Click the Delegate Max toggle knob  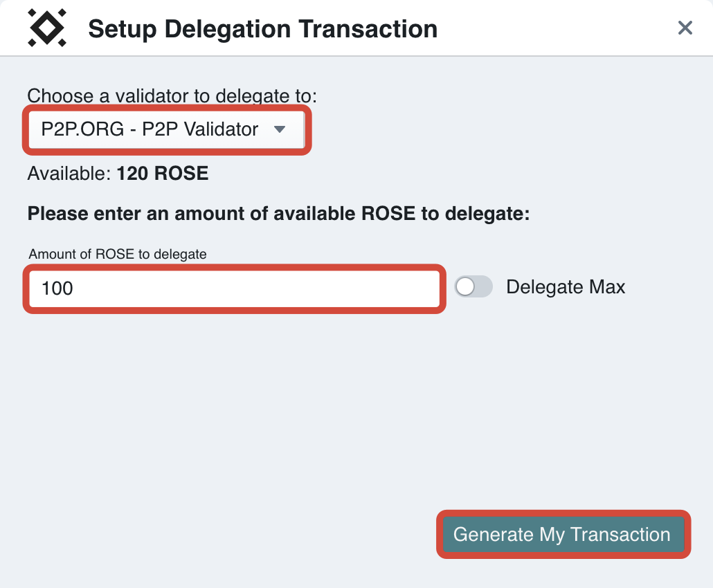coord(465,287)
